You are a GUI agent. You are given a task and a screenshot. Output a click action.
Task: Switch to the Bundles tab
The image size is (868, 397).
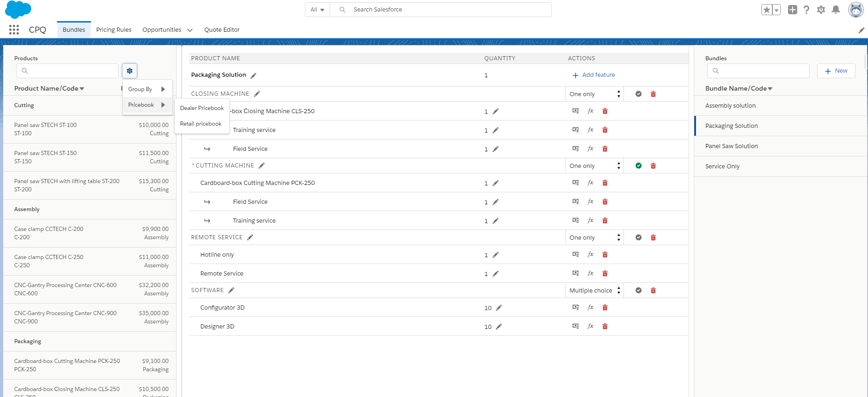(x=74, y=30)
